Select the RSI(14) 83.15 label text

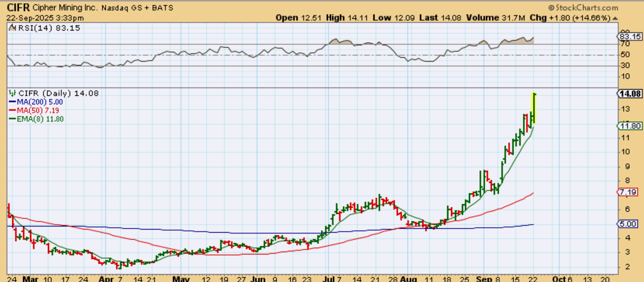49,28
